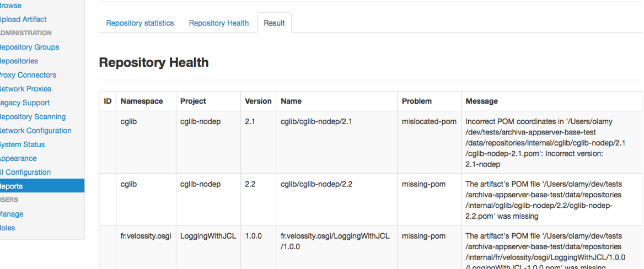
Task: Click the Namespace column header
Action: [x=142, y=101]
